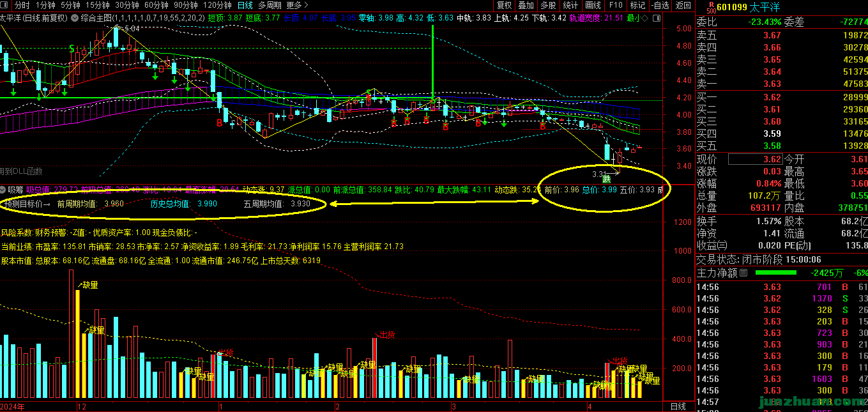The image size is (868, 412).
Task: Click the green 主力净额 progress bar
Action: tap(775, 273)
